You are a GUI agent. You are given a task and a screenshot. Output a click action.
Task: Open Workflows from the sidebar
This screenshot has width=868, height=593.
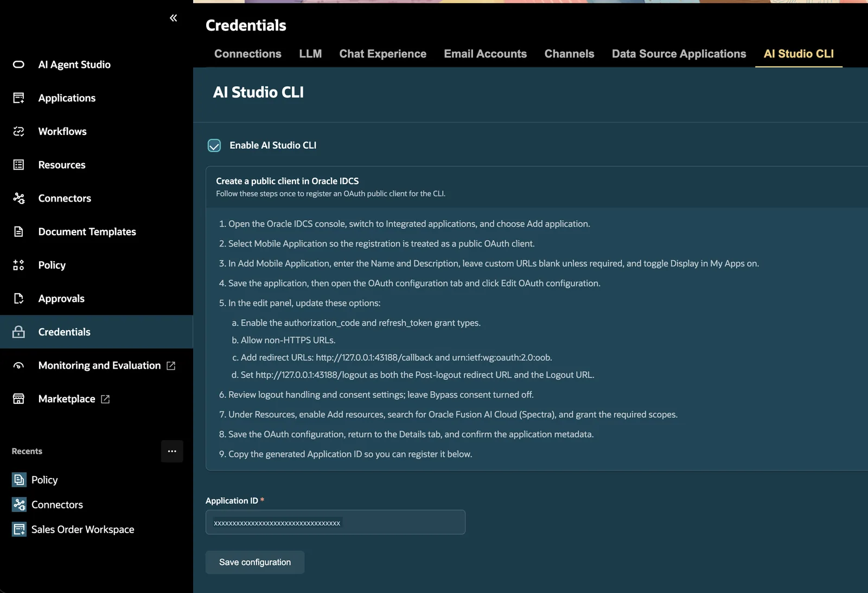62,131
